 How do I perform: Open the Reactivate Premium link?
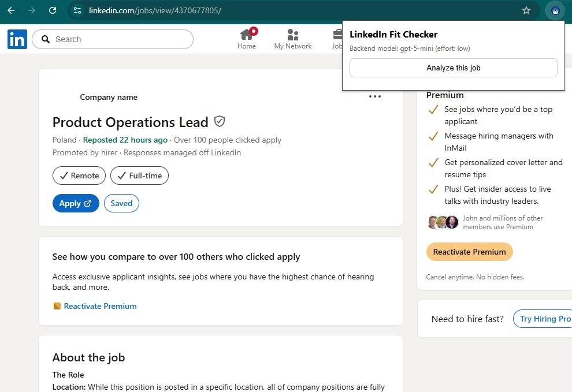(x=100, y=306)
